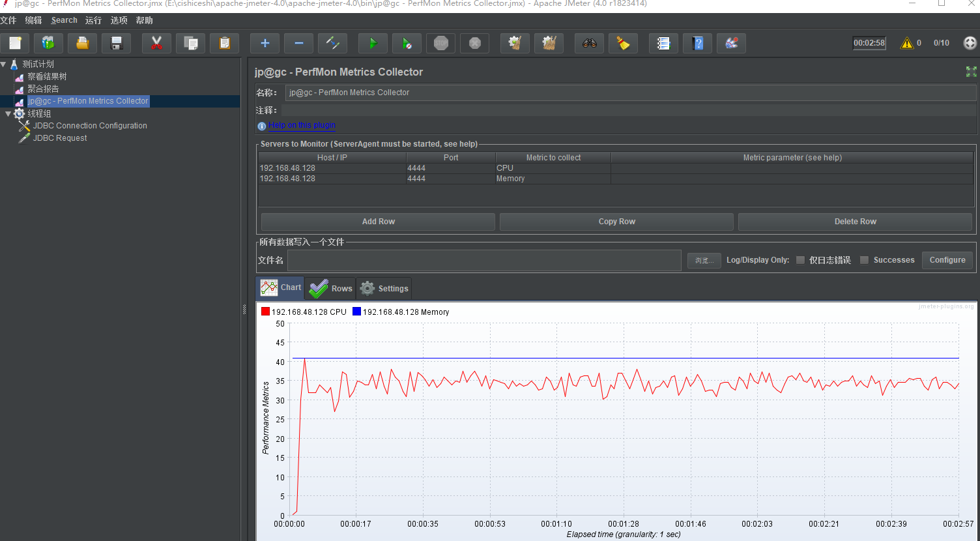
Task: Click the Open file folder icon
Action: click(83, 43)
